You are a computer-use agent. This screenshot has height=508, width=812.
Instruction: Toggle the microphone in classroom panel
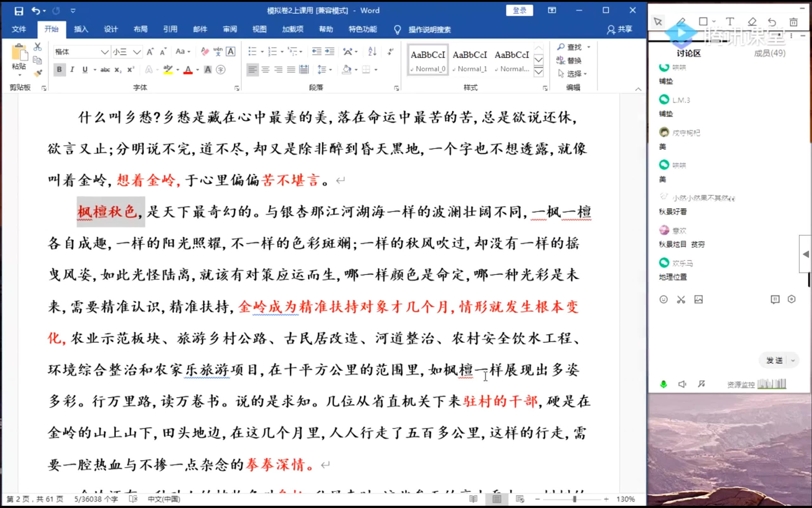(x=663, y=384)
